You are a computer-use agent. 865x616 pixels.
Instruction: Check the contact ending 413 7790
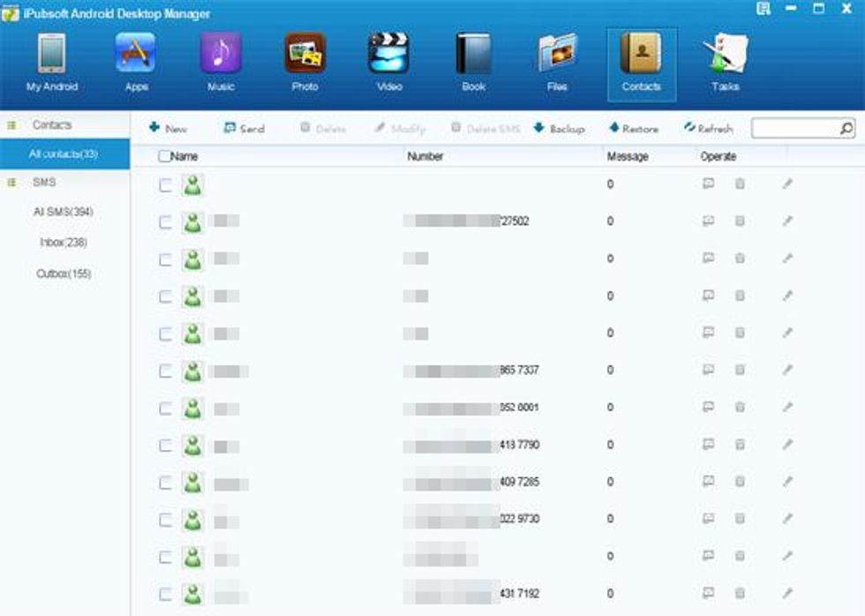pyautogui.click(x=165, y=446)
